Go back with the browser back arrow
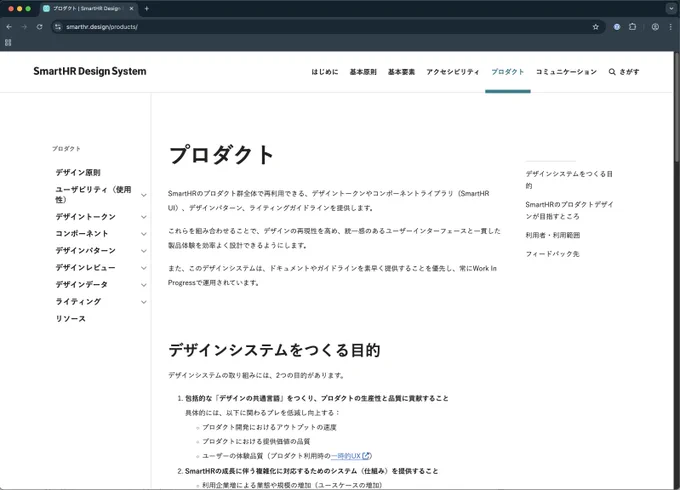 (9, 27)
